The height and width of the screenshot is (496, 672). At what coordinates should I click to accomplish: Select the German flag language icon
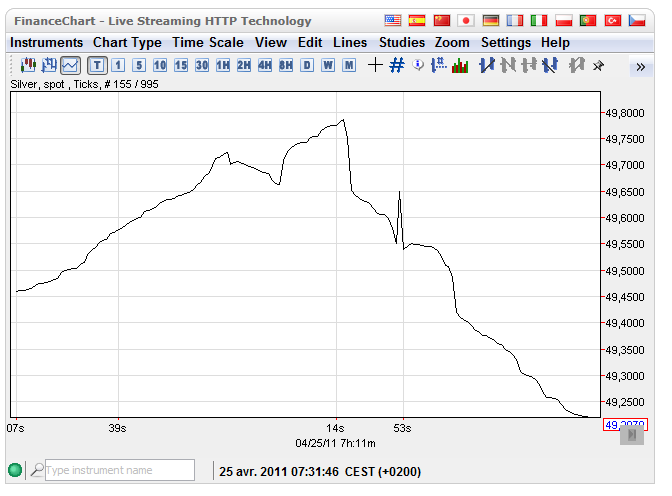490,21
